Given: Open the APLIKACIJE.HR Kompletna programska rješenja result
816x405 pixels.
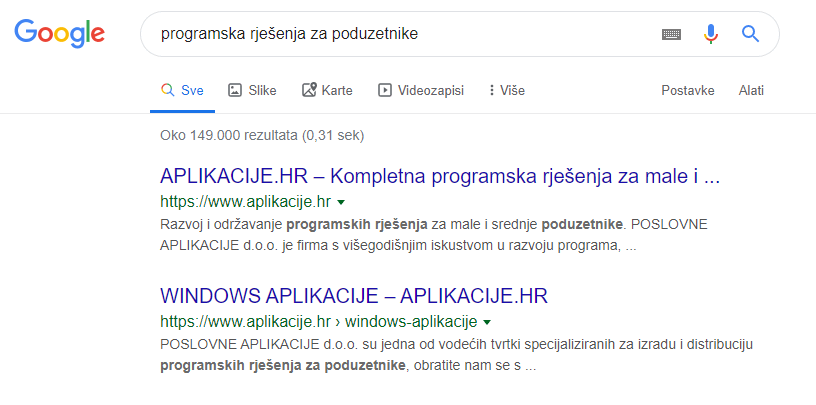Looking at the screenshot, I should pyautogui.click(x=440, y=177).
